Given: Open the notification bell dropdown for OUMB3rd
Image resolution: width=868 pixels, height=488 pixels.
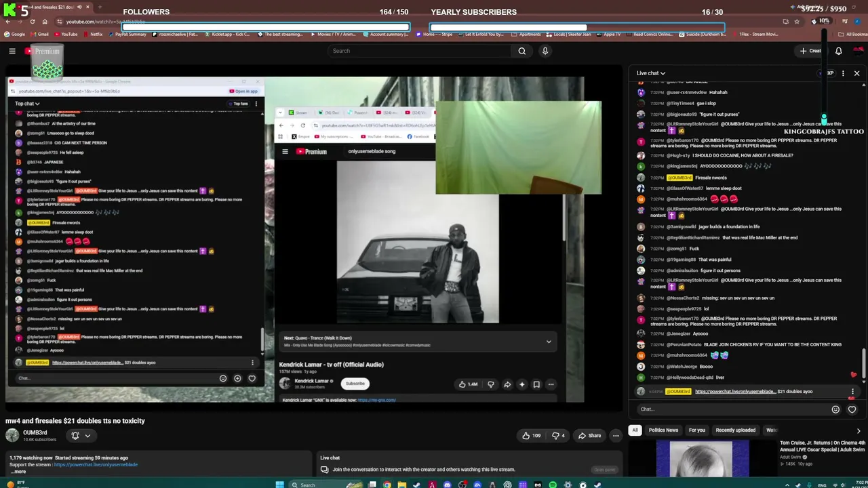Looking at the screenshot, I should pos(81,436).
